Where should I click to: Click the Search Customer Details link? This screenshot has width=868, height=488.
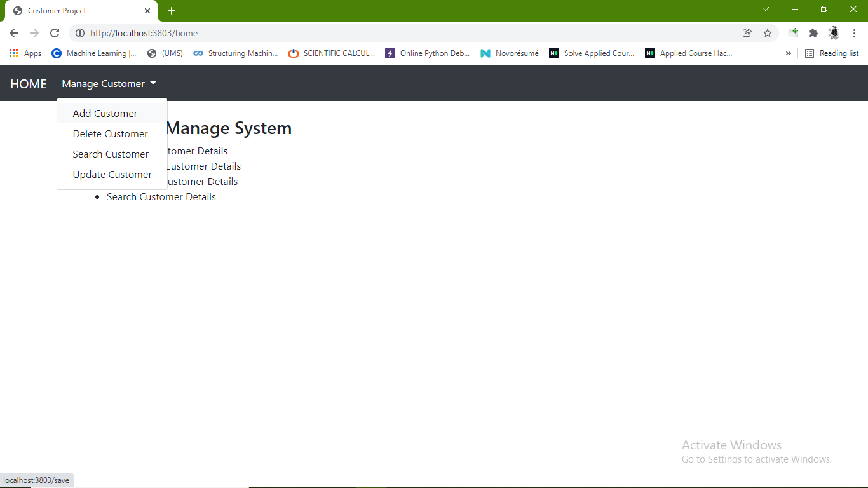click(x=161, y=196)
